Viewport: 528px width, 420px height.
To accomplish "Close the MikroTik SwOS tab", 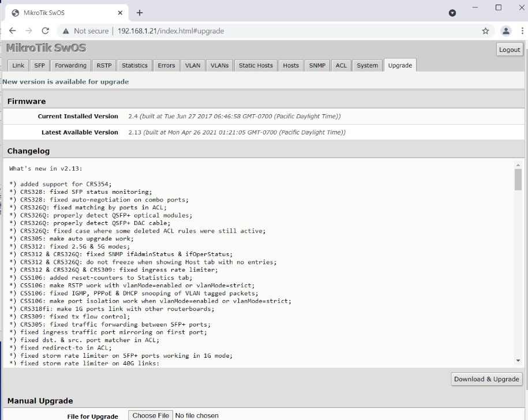I will [x=120, y=13].
